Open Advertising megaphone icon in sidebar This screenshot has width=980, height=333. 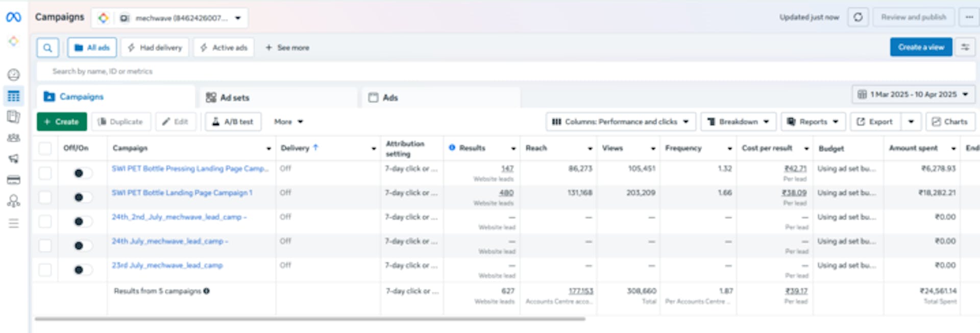pos(14,159)
